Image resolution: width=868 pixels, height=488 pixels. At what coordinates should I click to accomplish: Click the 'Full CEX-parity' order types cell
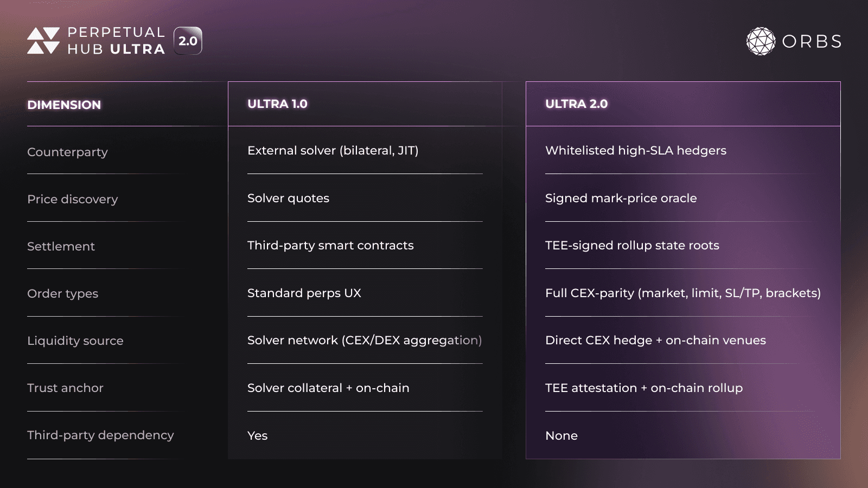pyautogui.click(x=682, y=293)
